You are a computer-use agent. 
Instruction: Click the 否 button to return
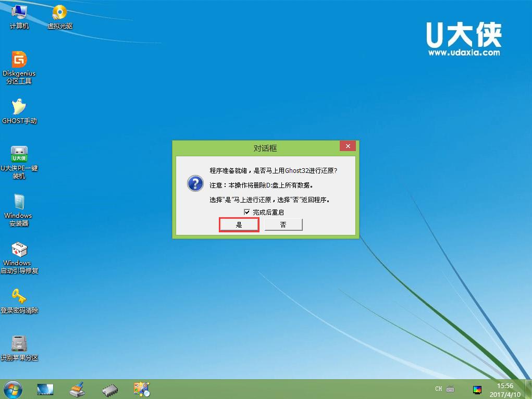coord(283,225)
